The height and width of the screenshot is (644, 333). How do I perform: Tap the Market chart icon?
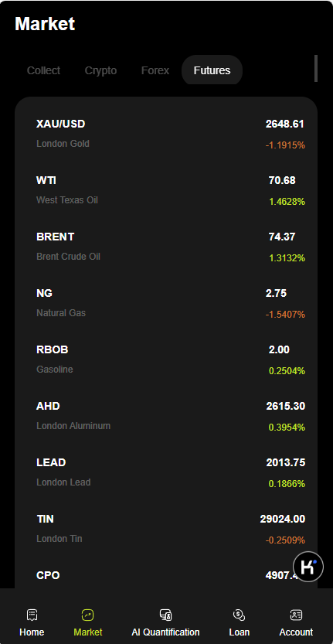coord(88,615)
